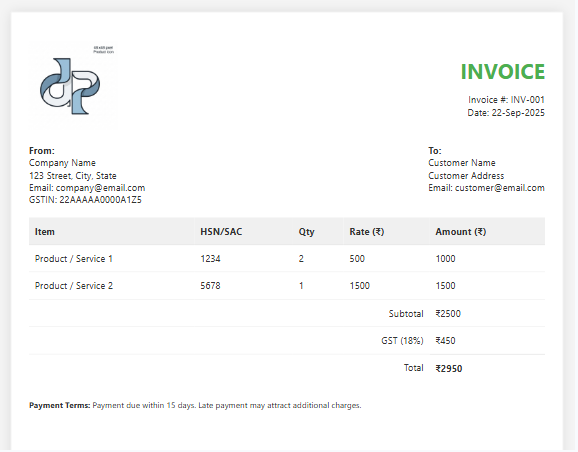Click quantity 2 for Product / Service 1
Image resolution: width=578 pixels, height=452 pixels.
(301, 259)
